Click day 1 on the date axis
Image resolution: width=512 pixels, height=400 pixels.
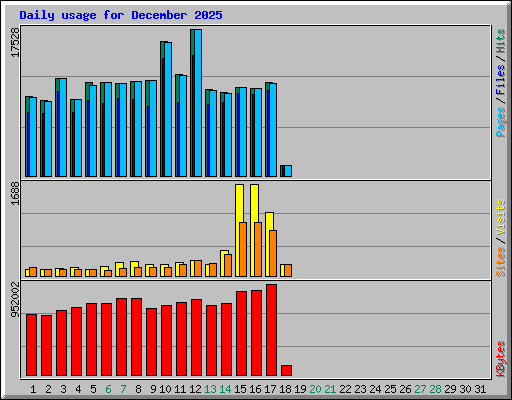(33, 389)
